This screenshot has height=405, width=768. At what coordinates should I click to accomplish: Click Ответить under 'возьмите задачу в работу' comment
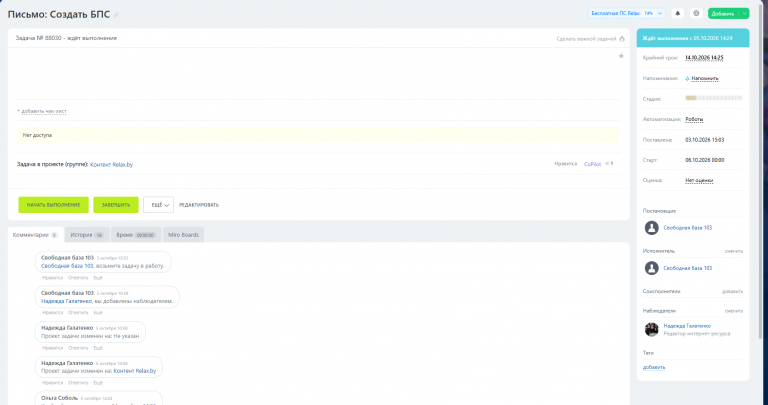click(78, 278)
